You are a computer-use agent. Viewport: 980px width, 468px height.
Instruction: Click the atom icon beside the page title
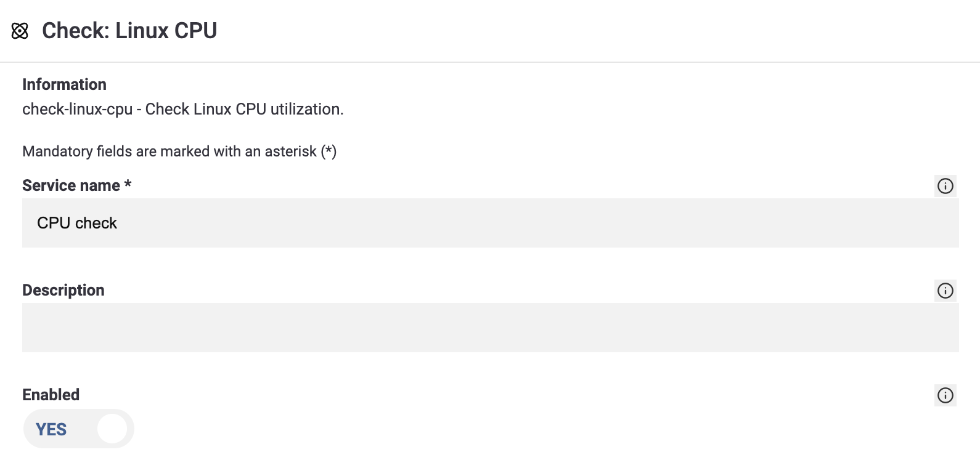[x=20, y=31]
